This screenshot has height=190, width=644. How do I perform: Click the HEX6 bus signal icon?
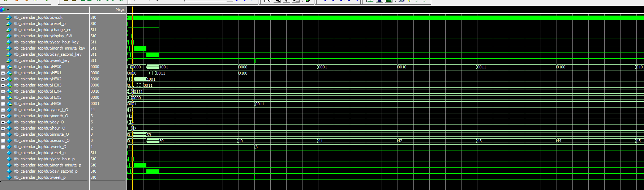[9, 104]
